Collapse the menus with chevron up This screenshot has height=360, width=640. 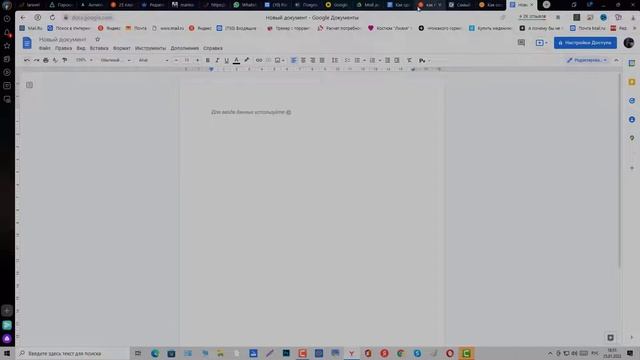pos(616,60)
